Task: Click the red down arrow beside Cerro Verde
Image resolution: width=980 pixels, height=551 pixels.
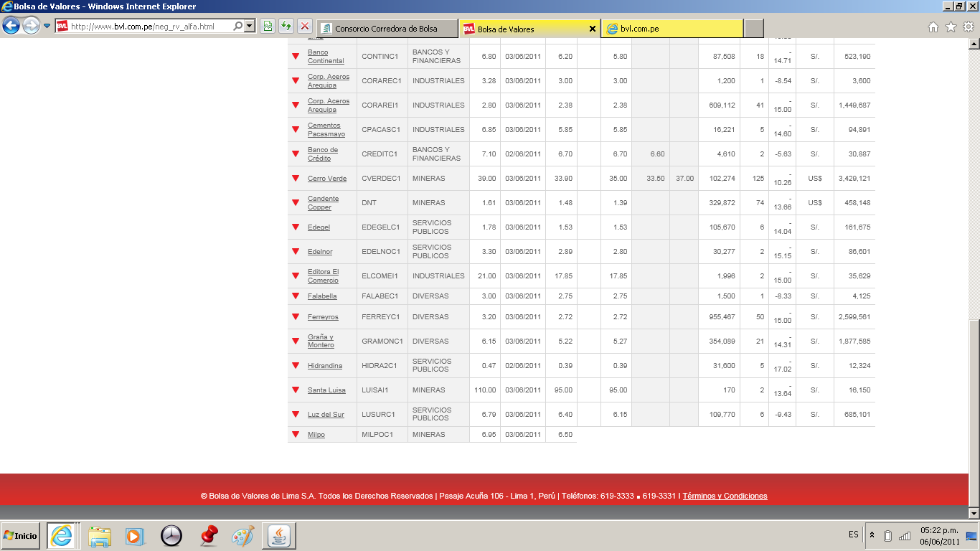Action: click(296, 179)
